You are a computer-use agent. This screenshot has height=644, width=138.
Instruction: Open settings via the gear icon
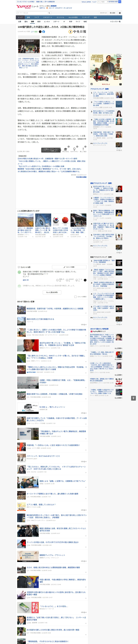click(x=120, y=13)
